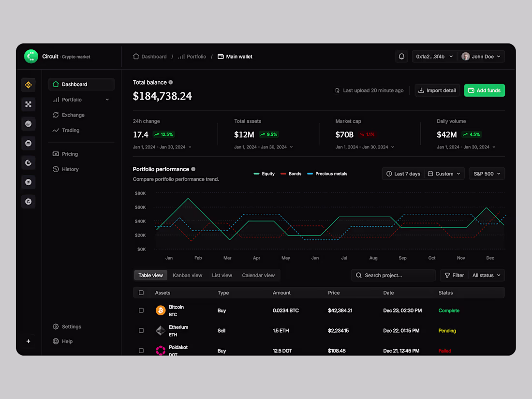Viewport: 532px width, 399px height.
Task: Open notifications via the bell icon
Action: [401, 57]
